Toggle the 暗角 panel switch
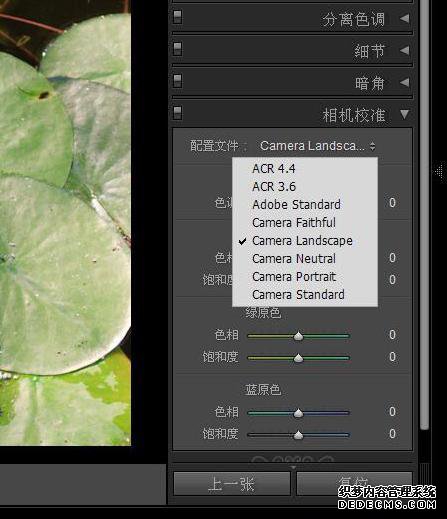Viewport: 447px width, 519px height. pyautogui.click(x=178, y=81)
